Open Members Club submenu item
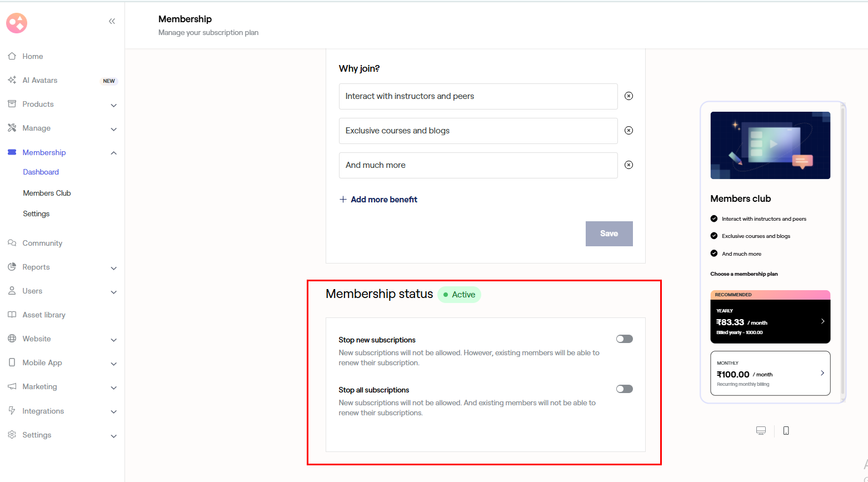868x482 pixels. click(47, 193)
